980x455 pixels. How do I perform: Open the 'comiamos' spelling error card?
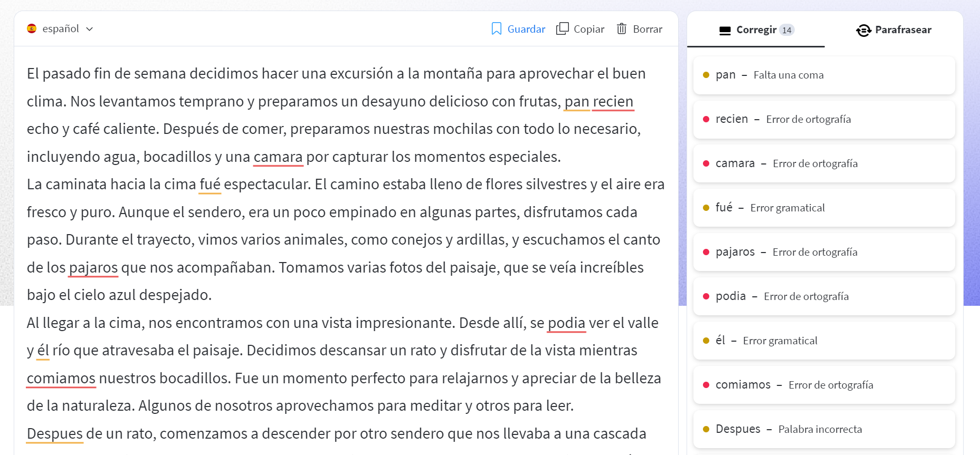pos(824,385)
